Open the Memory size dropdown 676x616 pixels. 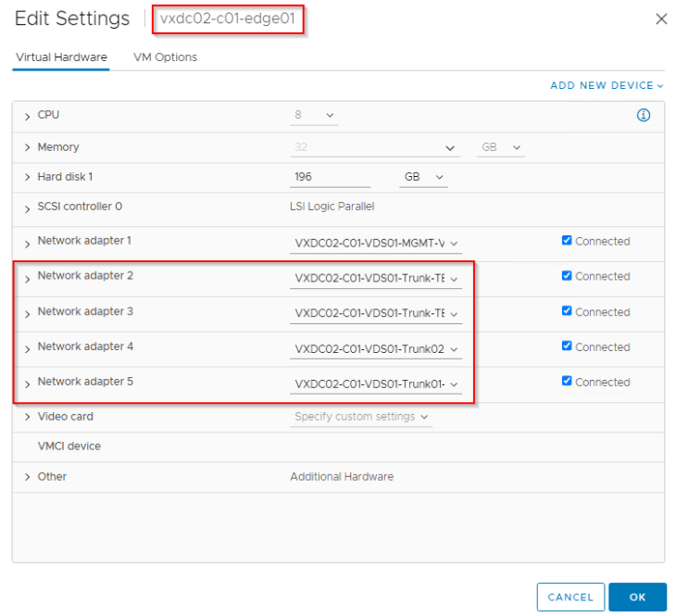click(375, 147)
